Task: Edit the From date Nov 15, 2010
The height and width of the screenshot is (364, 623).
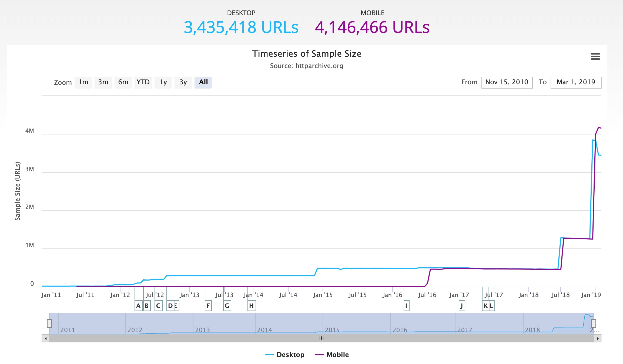Action: (507, 82)
